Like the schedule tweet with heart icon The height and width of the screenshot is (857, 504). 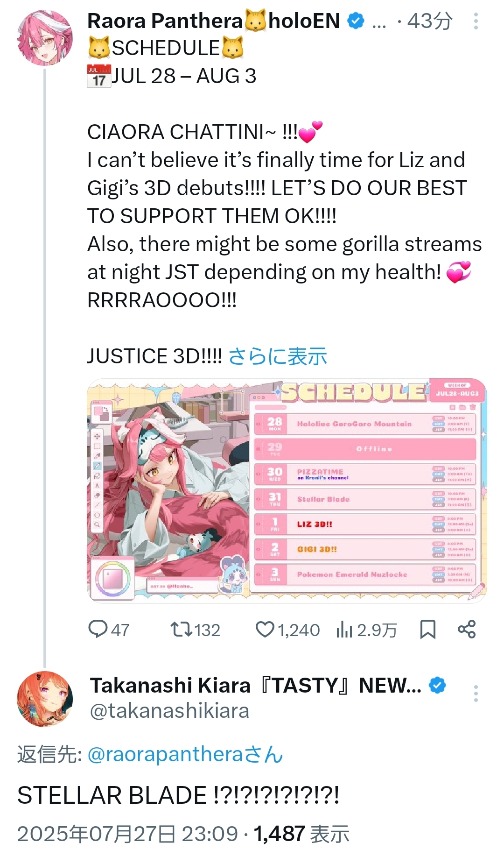[287, 630]
